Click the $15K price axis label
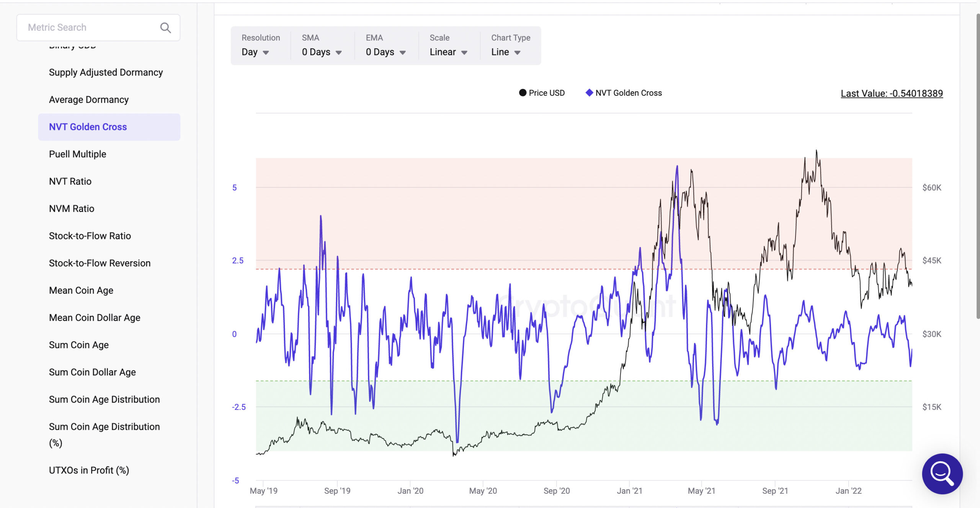 point(932,407)
